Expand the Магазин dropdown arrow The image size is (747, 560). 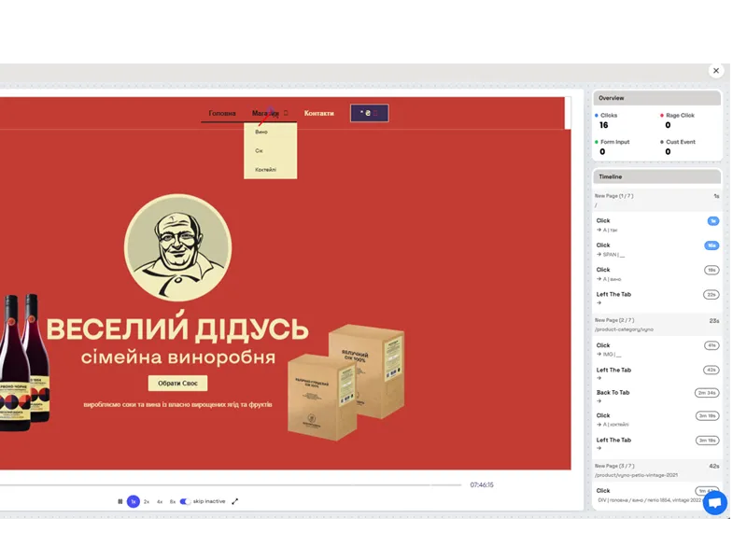[286, 113]
